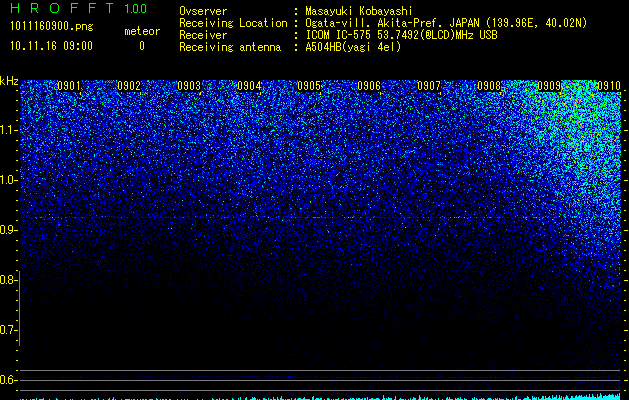Click the meteor count label
The height and width of the screenshot is (400, 629).
142,31
